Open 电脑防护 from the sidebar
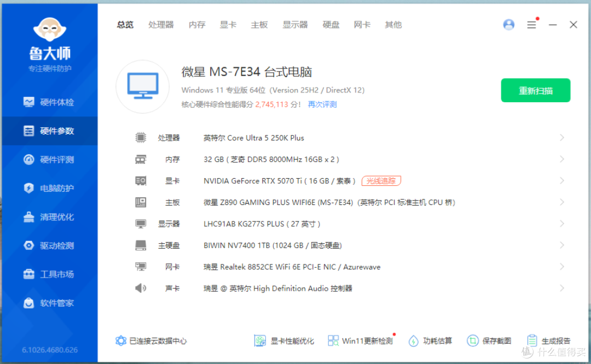The image size is (591, 364). point(49,188)
